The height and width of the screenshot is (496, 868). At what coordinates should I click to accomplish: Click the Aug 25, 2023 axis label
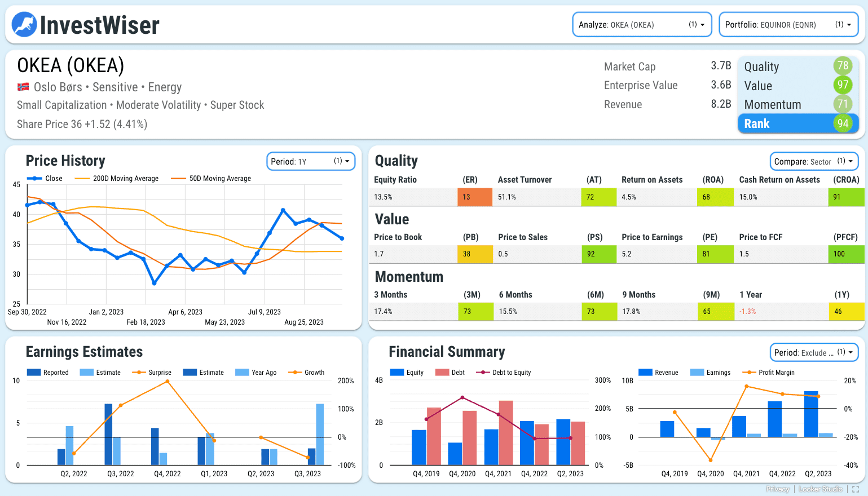coord(304,322)
